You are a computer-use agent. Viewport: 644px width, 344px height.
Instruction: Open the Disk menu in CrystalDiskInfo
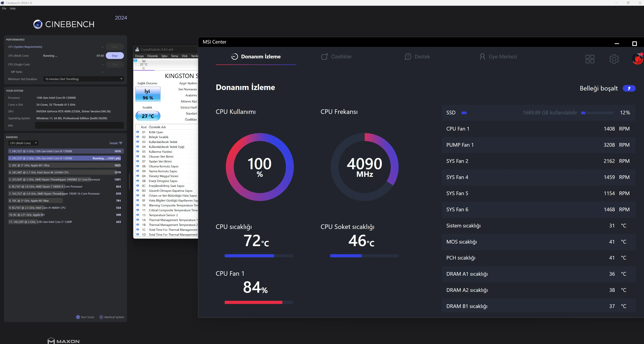[184, 56]
